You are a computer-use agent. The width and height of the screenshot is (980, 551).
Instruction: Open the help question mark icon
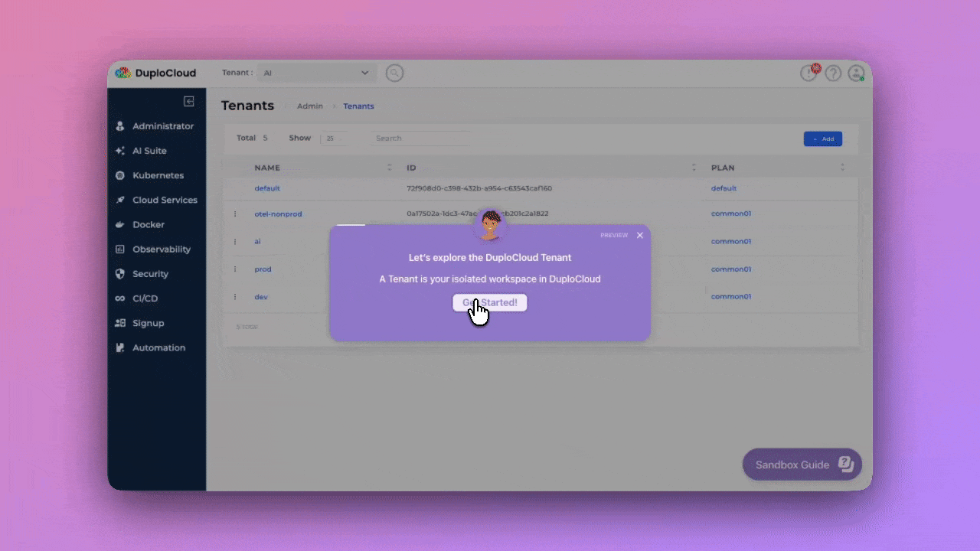click(x=833, y=73)
